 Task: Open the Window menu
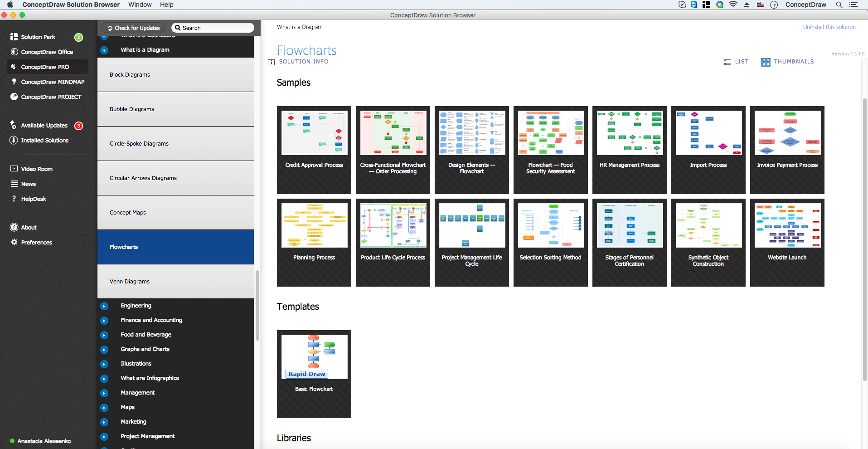[140, 5]
